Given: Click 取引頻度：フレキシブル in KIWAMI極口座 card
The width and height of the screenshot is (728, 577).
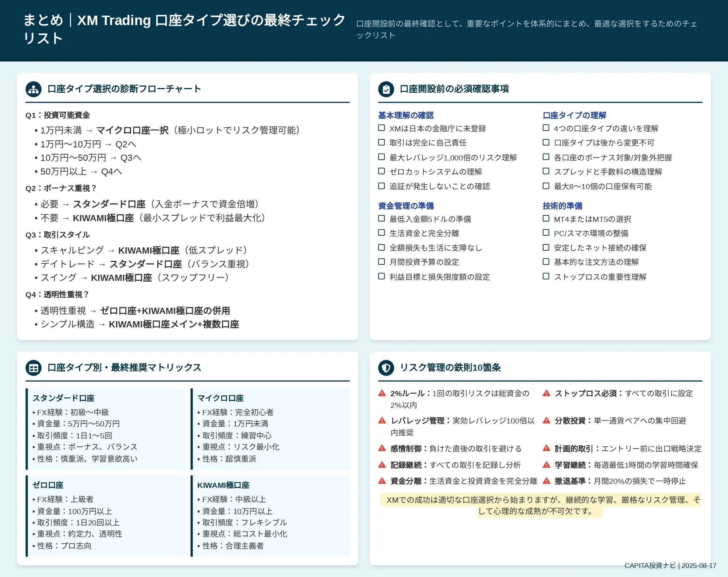Looking at the screenshot, I should [x=242, y=522].
